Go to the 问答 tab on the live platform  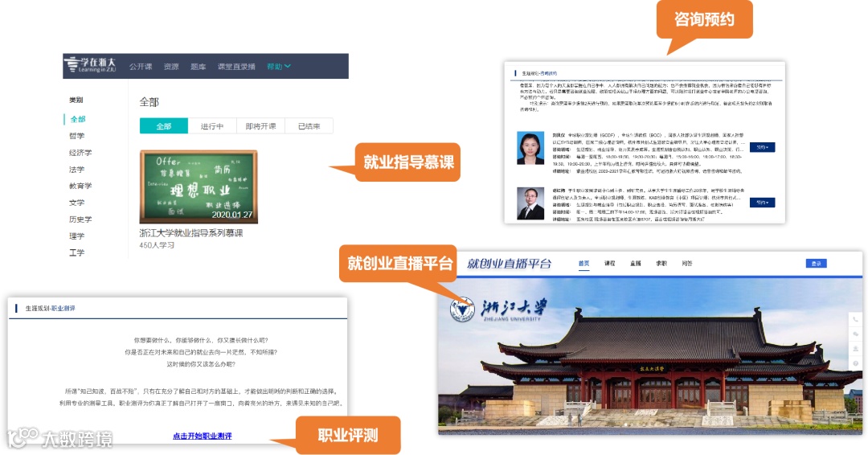pyautogui.click(x=687, y=264)
